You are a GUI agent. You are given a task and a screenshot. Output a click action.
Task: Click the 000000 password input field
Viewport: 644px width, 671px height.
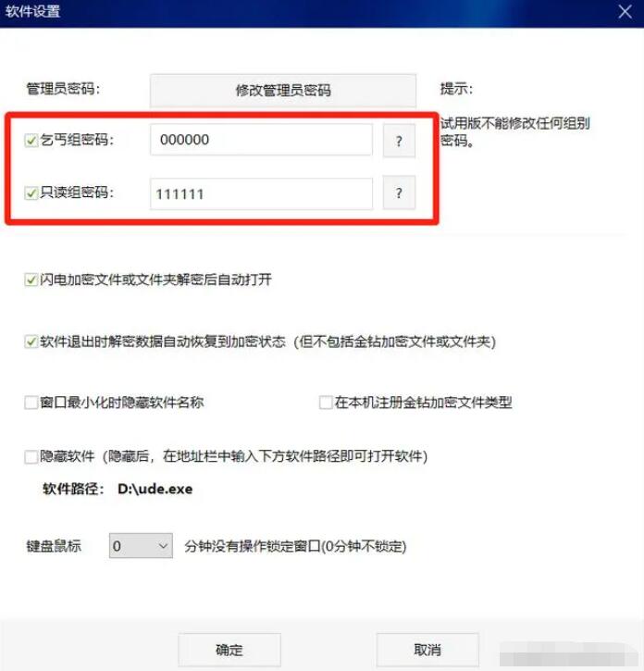tap(261, 140)
